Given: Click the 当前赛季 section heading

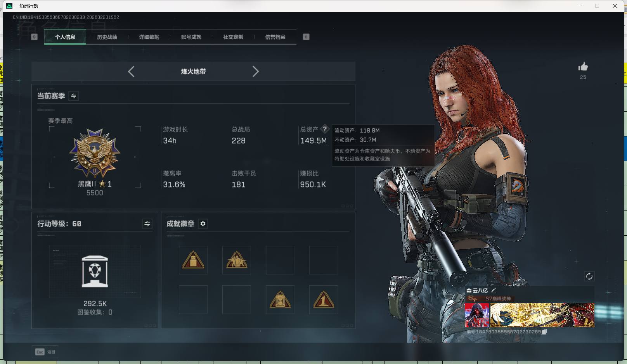Looking at the screenshot, I should click(51, 96).
